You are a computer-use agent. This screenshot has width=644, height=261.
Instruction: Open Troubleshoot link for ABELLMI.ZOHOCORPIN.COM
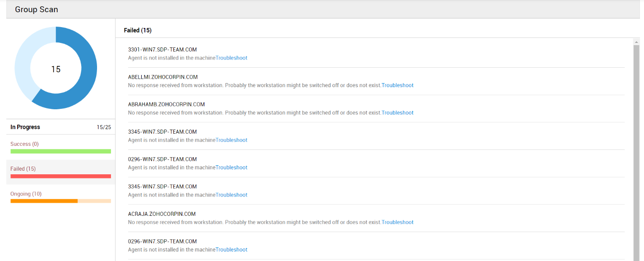397,85
